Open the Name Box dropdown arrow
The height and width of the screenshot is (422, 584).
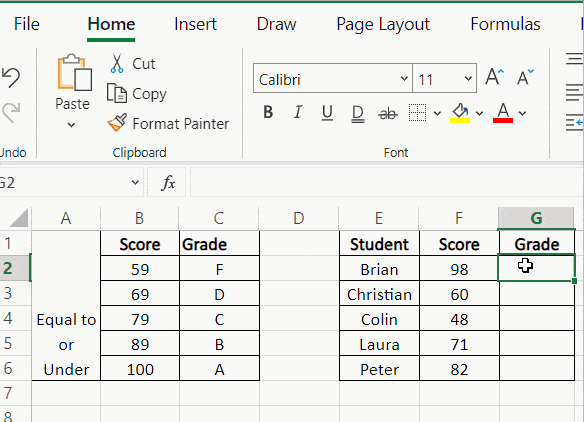pos(135,183)
